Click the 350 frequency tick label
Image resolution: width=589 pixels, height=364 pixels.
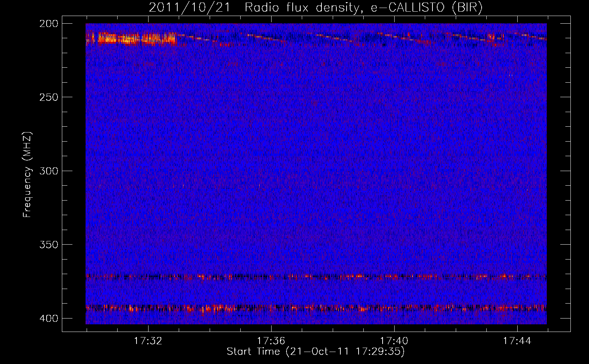click(x=49, y=244)
